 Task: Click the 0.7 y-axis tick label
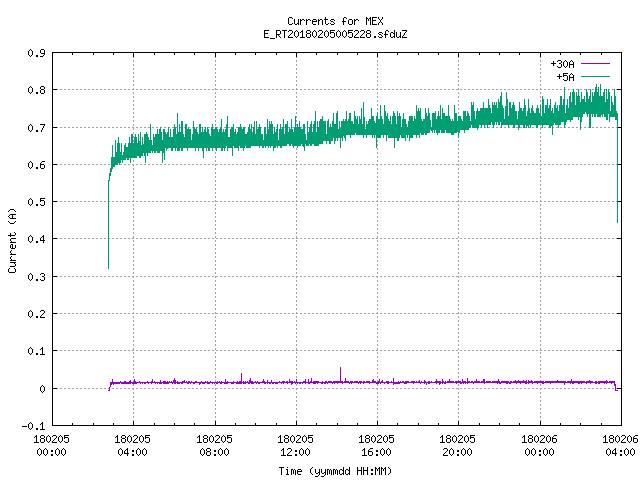36,128
